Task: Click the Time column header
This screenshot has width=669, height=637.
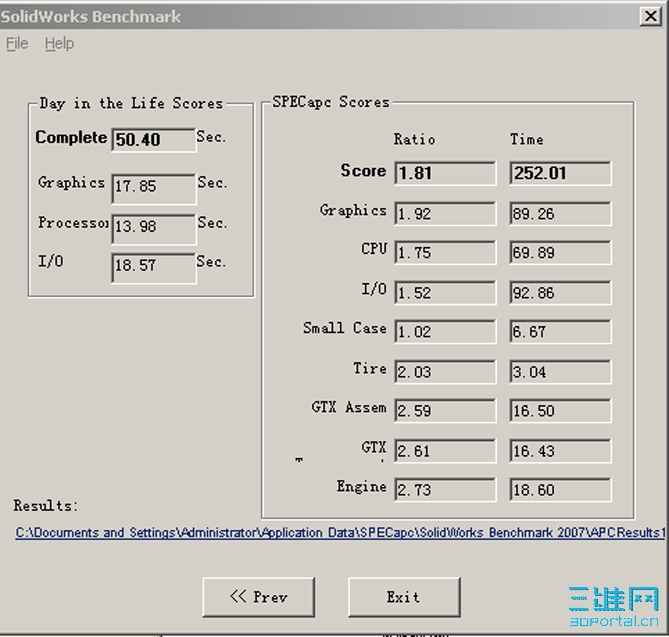Action: [527, 139]
